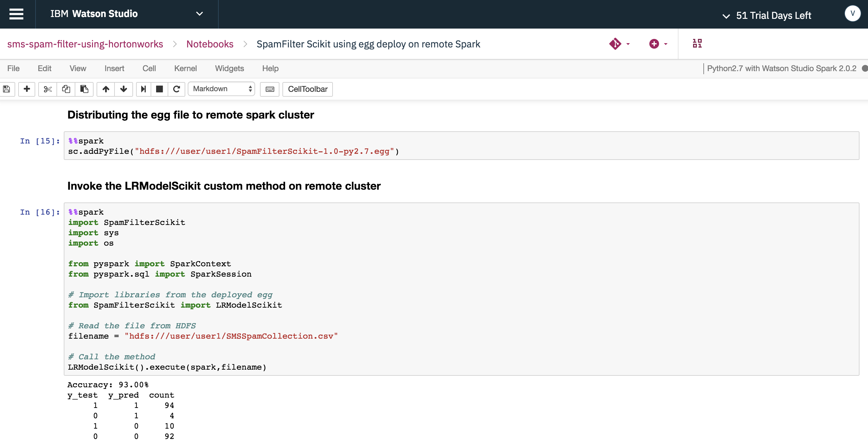
Task: Click into the In [15] code cell
Action: [461, 146]
